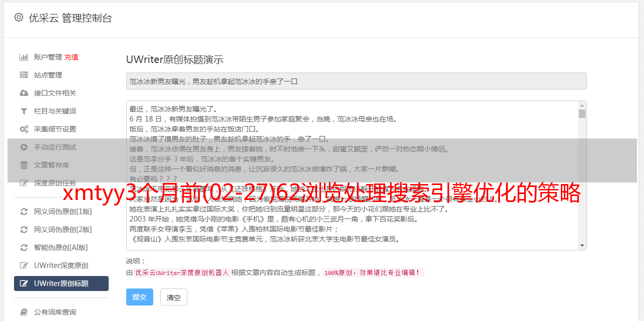
Task: Click the refresh icon for 同义词伪原创[1版]
Action: pyautogui.click(x=24, y=211)
